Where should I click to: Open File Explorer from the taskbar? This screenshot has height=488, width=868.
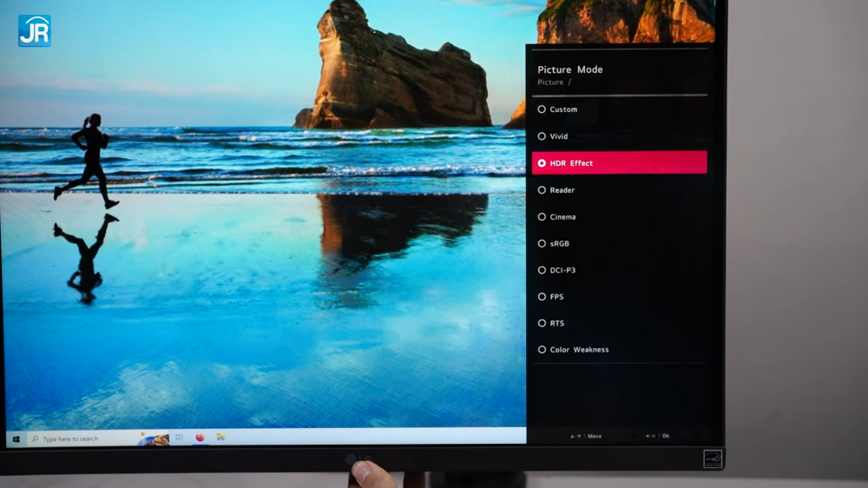click(220, 437)
